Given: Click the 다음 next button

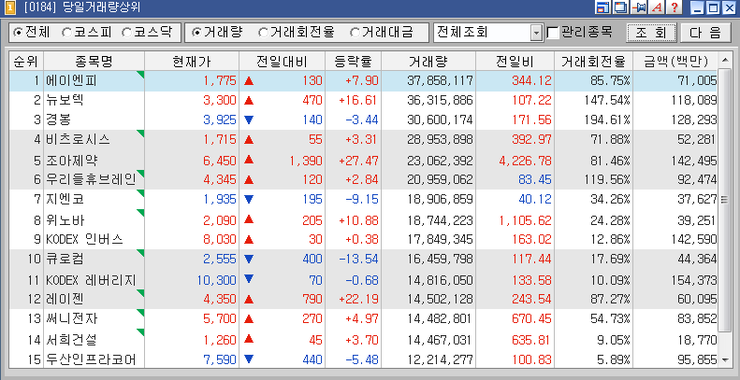Looking at the screenshot, I should [706, 33].
